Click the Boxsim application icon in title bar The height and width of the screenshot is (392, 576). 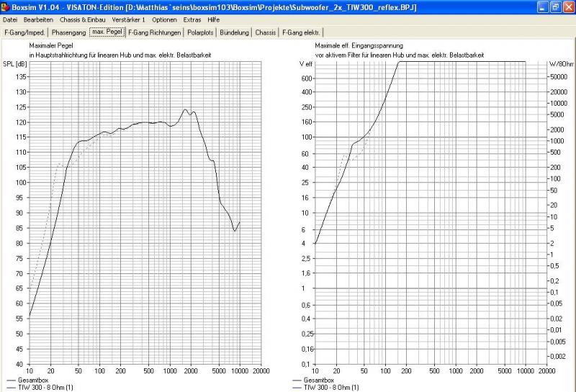5,7
